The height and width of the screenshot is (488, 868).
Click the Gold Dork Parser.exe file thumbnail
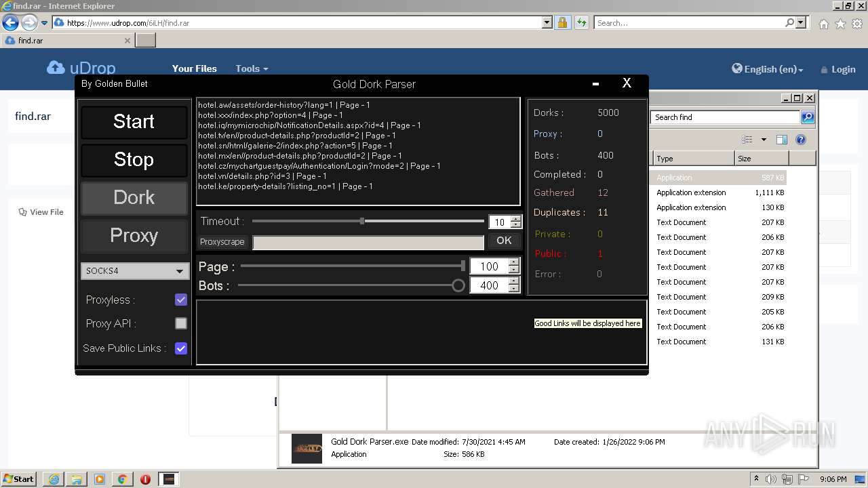click(307, 449)
